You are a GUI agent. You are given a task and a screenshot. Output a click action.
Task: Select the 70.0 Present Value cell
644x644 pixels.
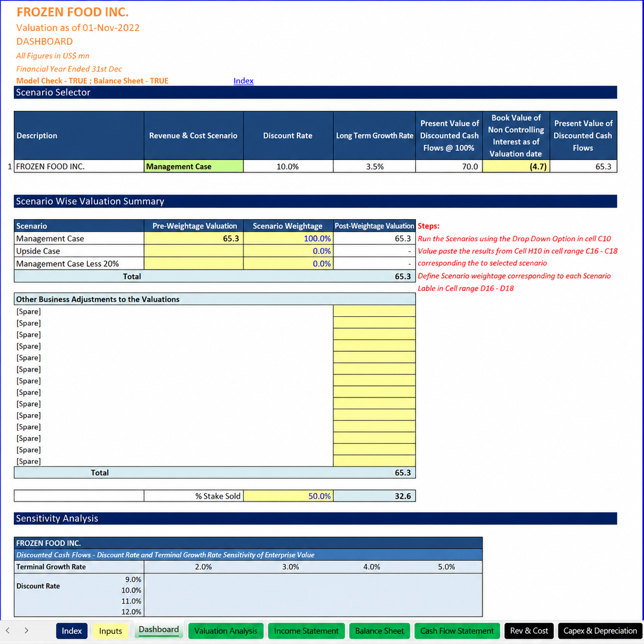click(449, 166)
